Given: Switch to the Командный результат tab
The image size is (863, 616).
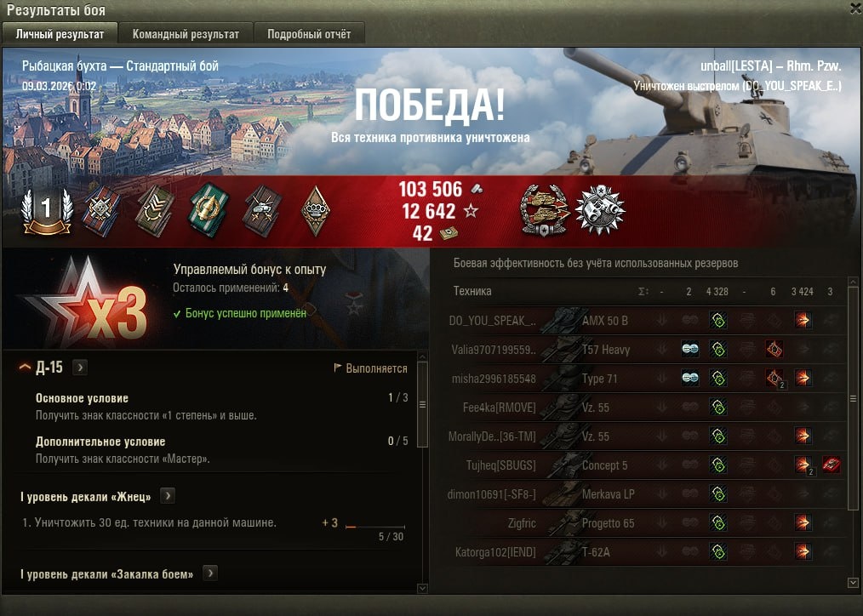Looking at the screenshot, I should 186,34.
